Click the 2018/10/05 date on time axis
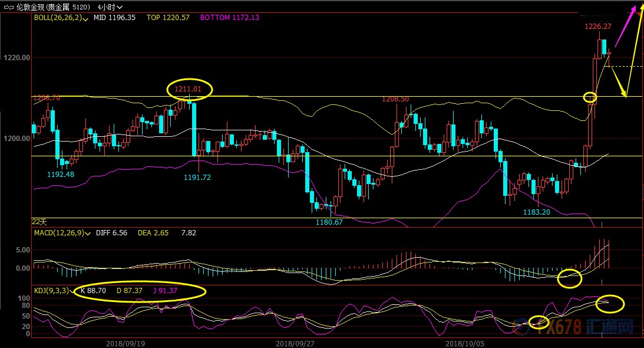Screen dimensions: 644x348 pyautogui.click(x=466, y=343)
